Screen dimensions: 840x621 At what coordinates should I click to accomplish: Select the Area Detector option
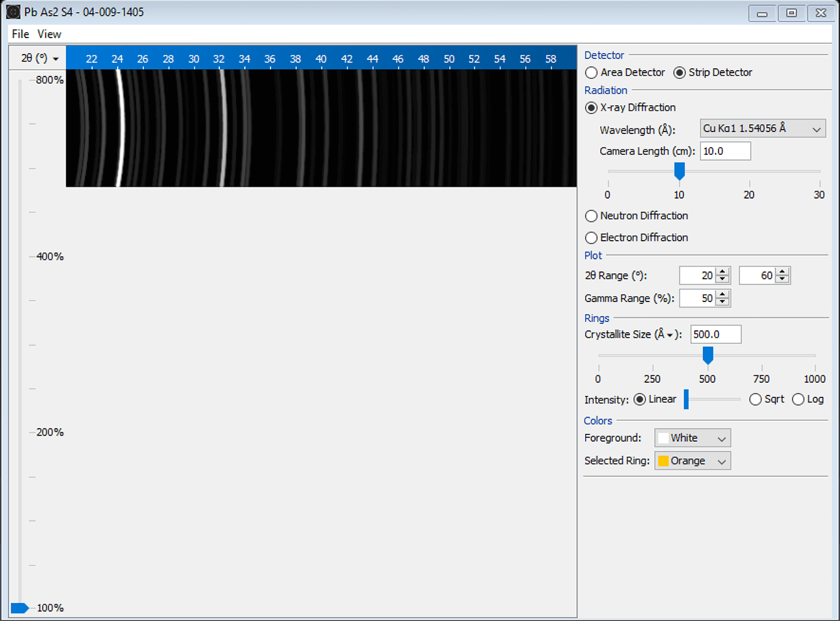point(591,73)
